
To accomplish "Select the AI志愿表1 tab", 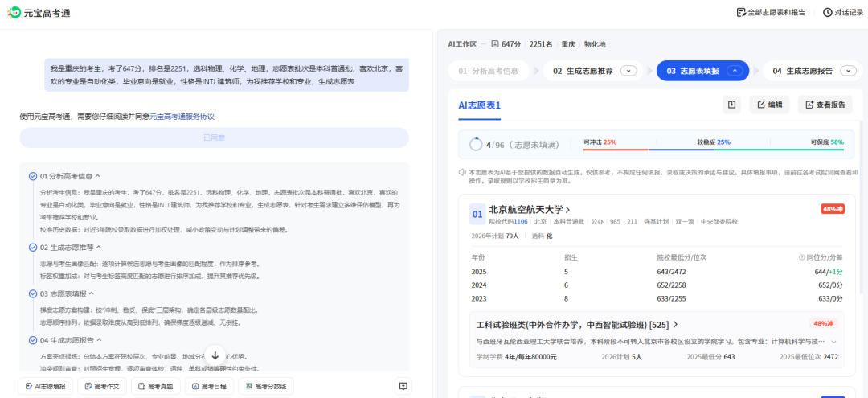I will click(x=479, y=105).
